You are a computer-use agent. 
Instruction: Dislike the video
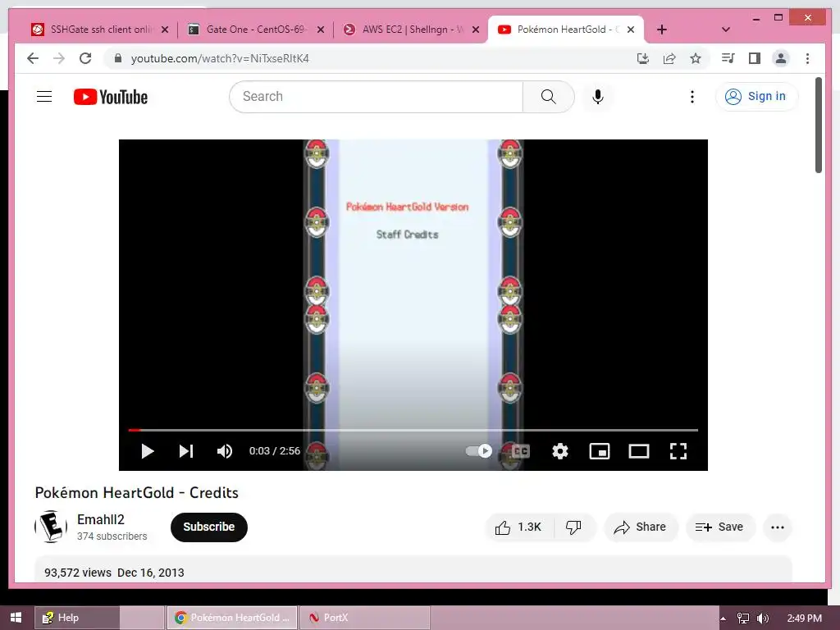point(573,527)
